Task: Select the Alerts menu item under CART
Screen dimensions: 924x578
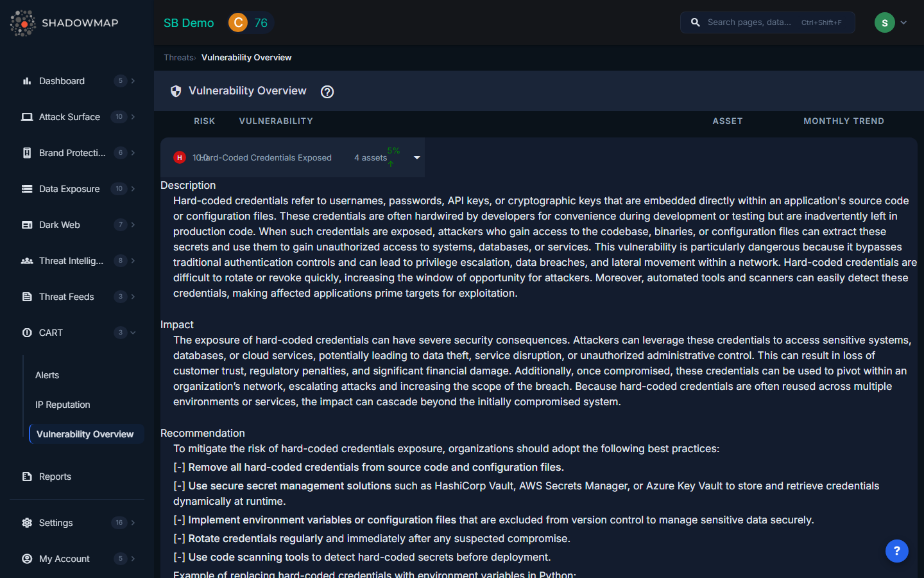Action: 47,375
